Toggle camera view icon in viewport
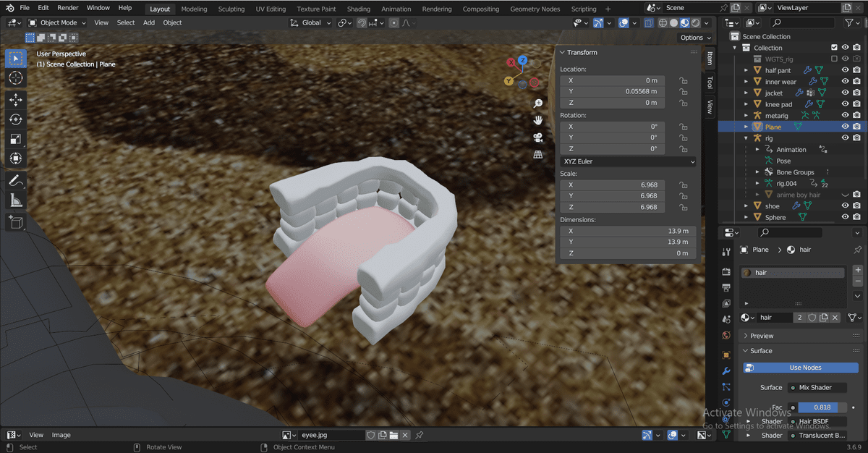 538,137
